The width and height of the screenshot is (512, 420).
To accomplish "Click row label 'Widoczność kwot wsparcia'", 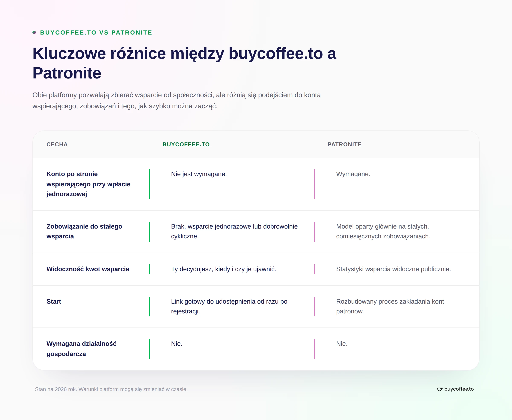I will coord(88,269).
